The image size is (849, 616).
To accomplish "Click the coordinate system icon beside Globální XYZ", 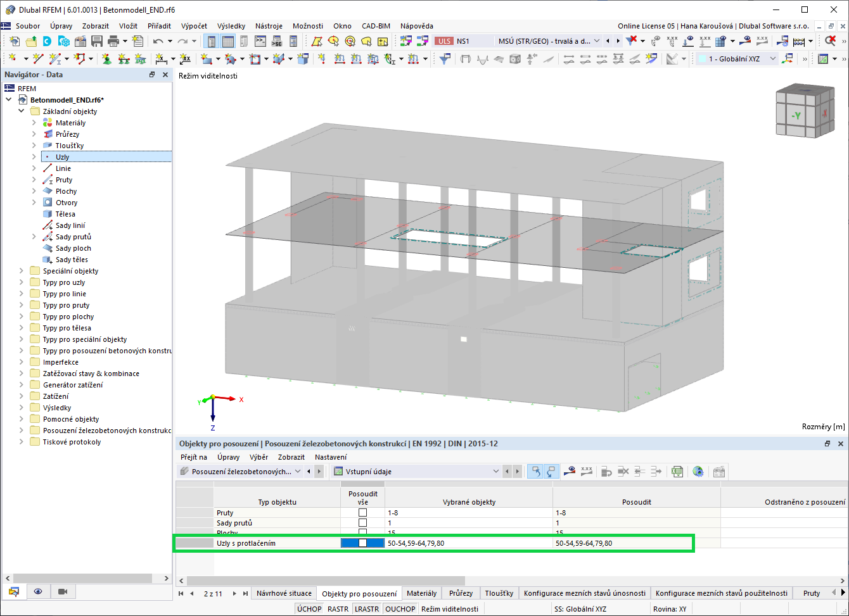I will pyautogui.click(x=788, y=59).
